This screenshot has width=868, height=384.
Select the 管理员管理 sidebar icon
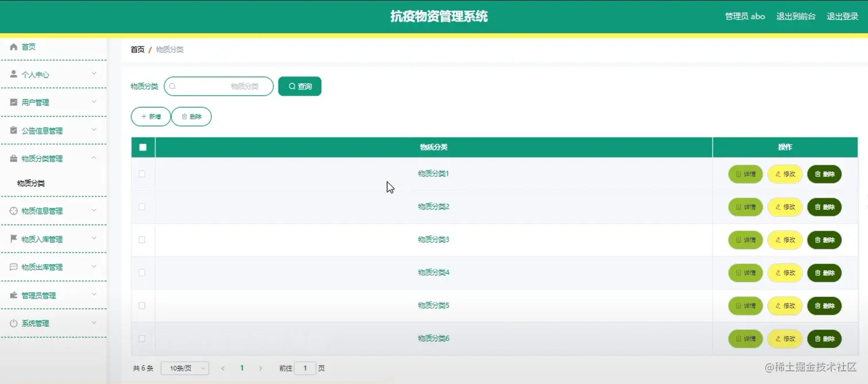[x=13, y=295]
